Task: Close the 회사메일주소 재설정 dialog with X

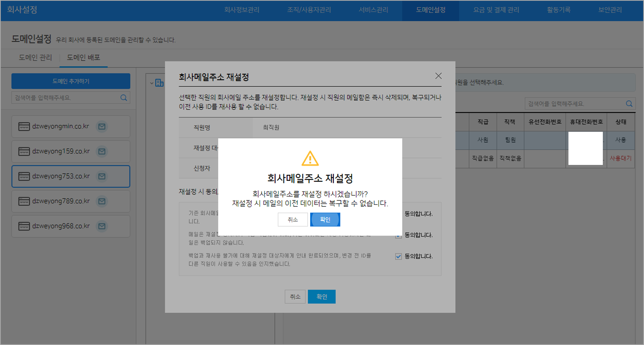Action: [438, 76]
